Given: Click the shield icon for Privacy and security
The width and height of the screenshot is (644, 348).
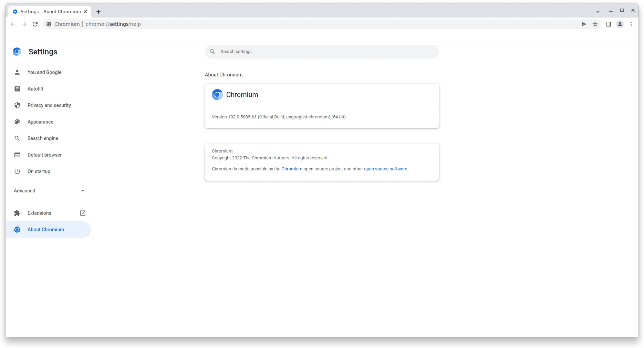Looking at the screenshot, I should click(17, 105).
